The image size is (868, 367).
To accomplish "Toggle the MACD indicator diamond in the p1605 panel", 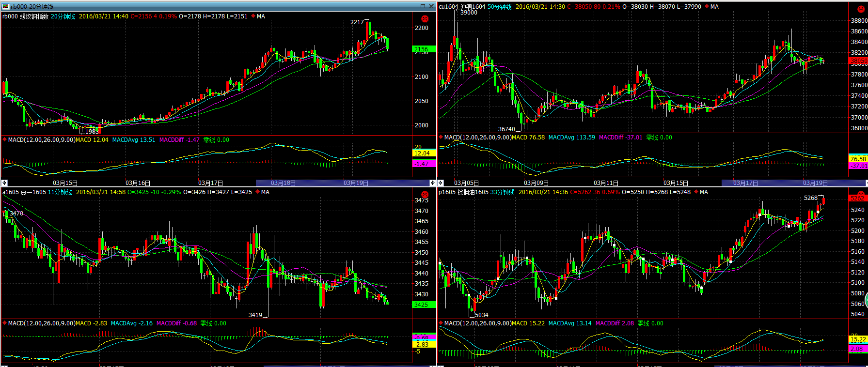I will pyautogui.click(x=441, y=323).
